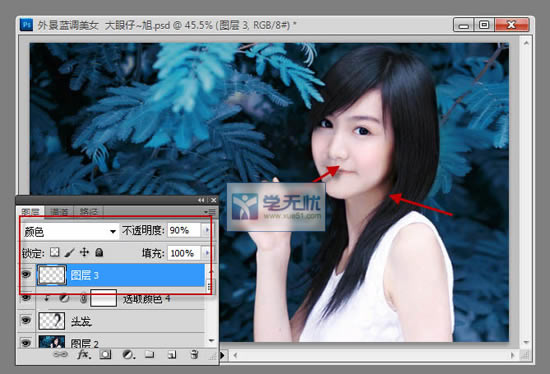Screen dimensions: 550x374
Task: Delete layer with trash icon
Action: (x=194, y=354)
